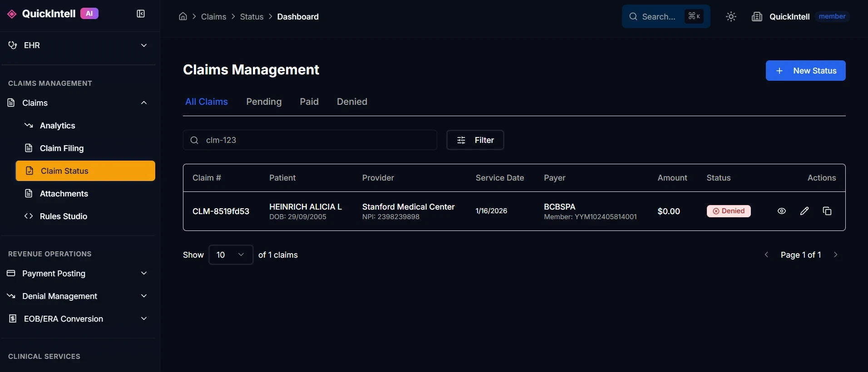The image size is (868, 372).
Task: Collapse the sidebar panel toggle icon
Action: [141, 14]
